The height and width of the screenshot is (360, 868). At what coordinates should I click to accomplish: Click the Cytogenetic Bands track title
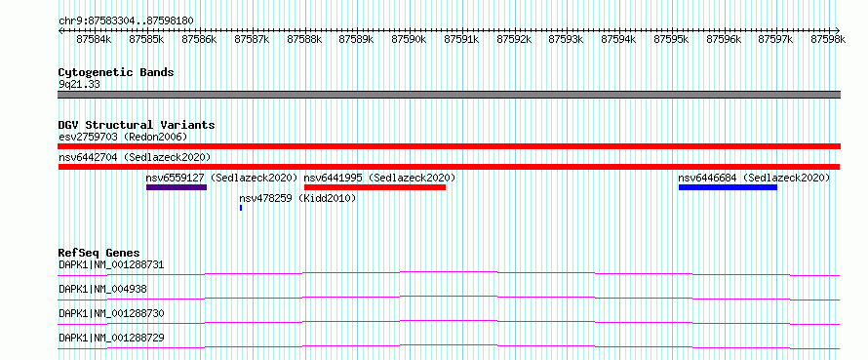[x=116, y=72]
